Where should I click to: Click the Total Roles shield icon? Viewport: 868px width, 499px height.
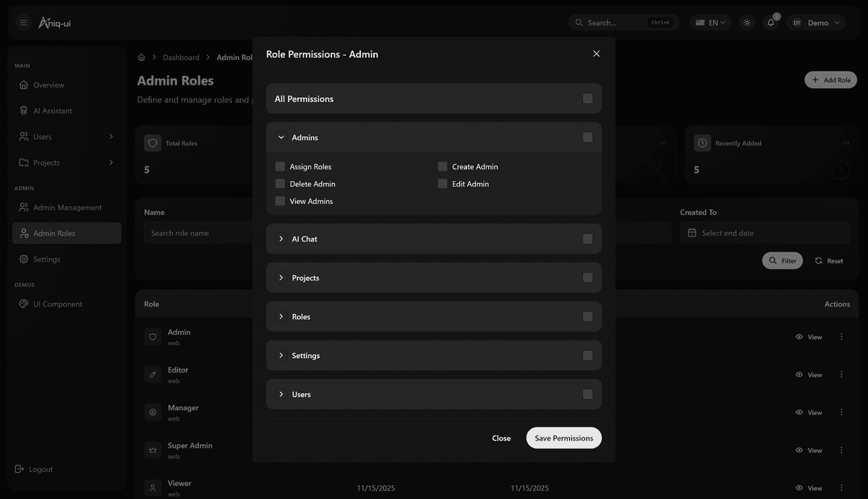tap(153, 143)
